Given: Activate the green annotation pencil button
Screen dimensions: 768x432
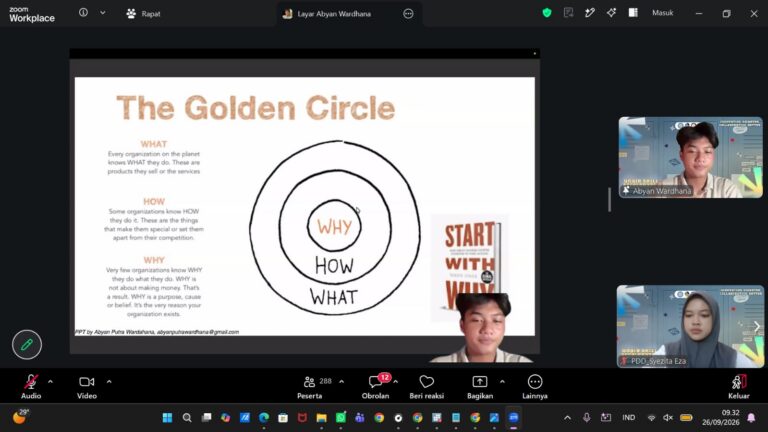Looking at the screenshot, I should 27,344.
